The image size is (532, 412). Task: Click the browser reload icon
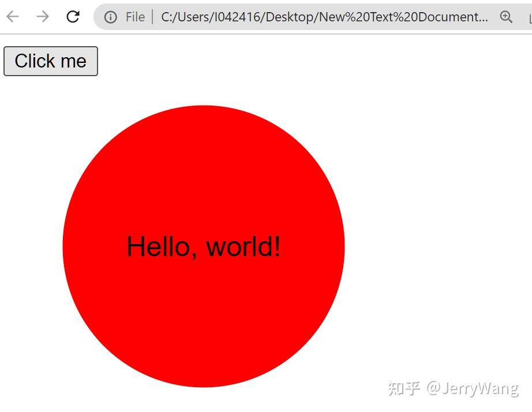click(73, 16)
